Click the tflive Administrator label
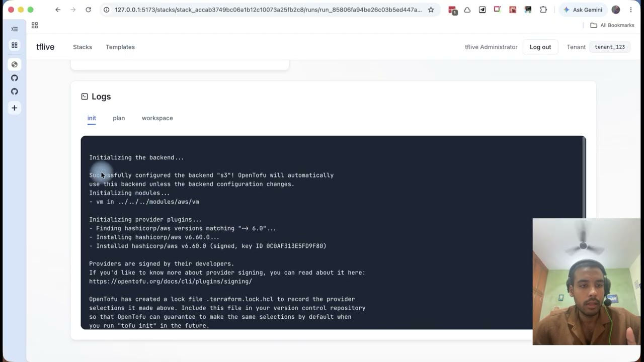644x362 pixels. pos(491,47)
